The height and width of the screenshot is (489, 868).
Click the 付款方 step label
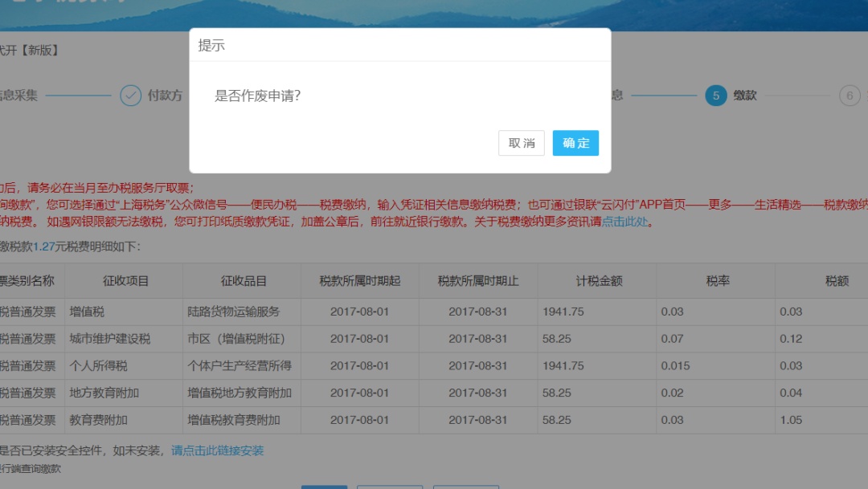click(x=165, y=96)
